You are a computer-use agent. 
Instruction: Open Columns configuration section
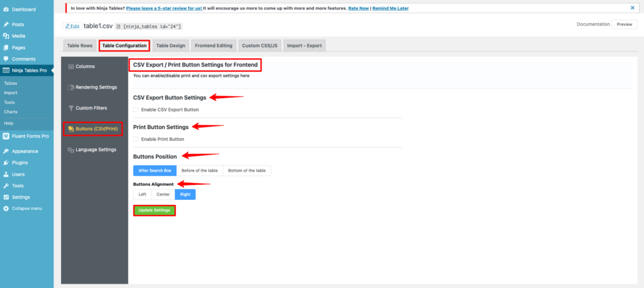coord(94,67)
